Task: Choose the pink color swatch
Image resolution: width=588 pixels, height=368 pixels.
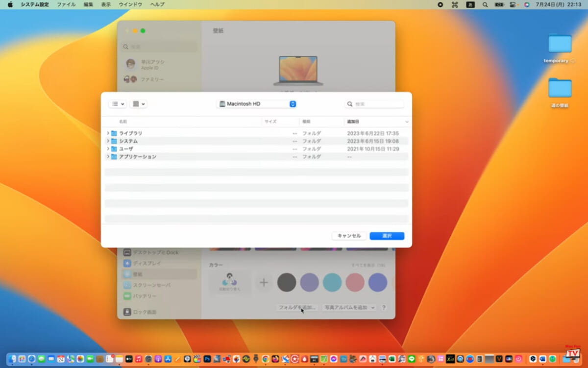Action: pos(355,283)
